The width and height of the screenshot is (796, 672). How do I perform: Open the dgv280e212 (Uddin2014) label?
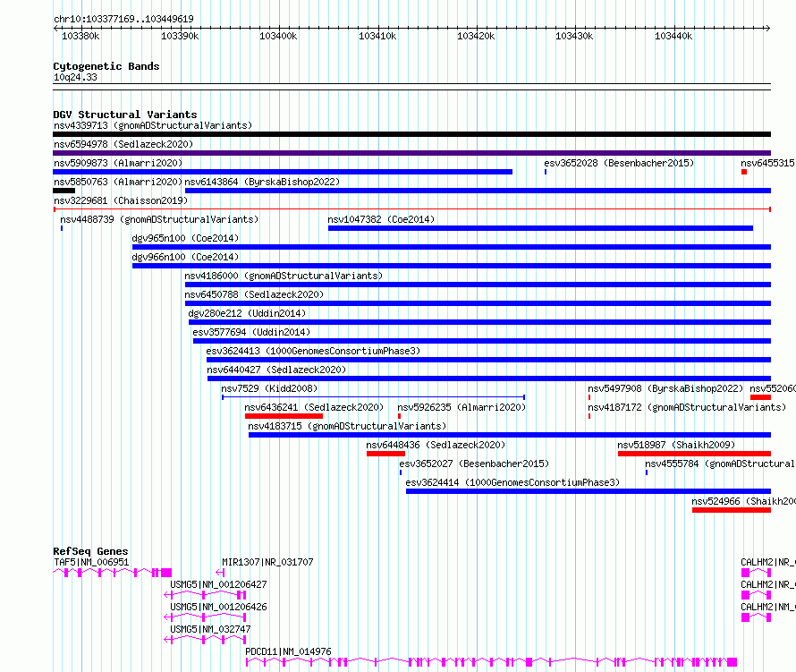pyautogui.click(x=247, y=313)
